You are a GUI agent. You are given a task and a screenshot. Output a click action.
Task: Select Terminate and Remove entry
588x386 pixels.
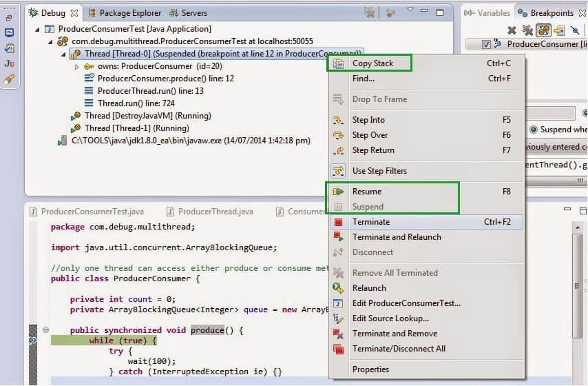coord(426,334)
